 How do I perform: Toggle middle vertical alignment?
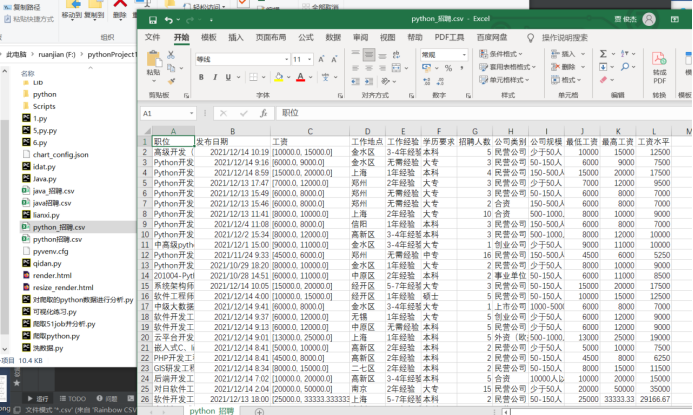369,55
